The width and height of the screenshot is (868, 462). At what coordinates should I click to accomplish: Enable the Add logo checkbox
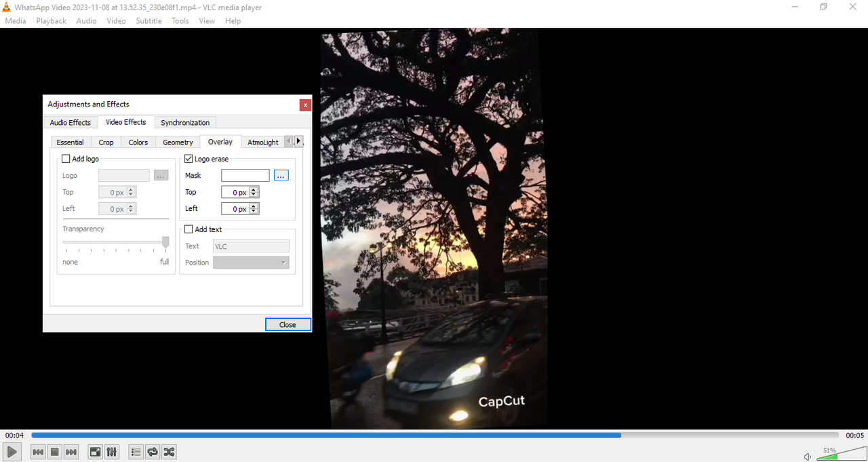(66, 159)
